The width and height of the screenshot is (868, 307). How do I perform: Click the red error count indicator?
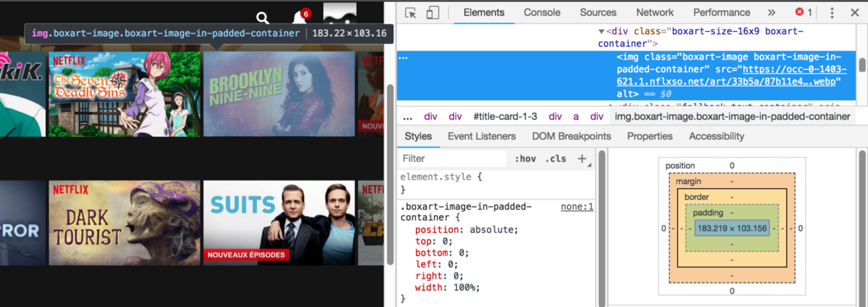(x=803, y=13)
